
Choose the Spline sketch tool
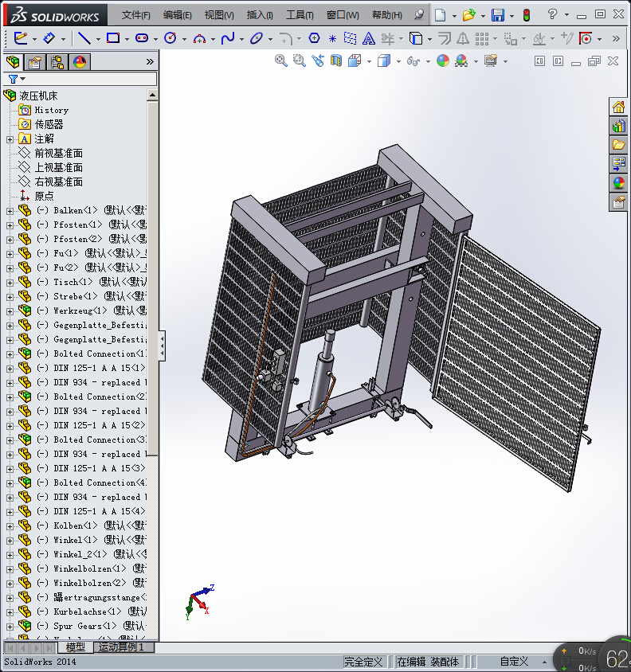pyautogui.click(x=228, y=38)
